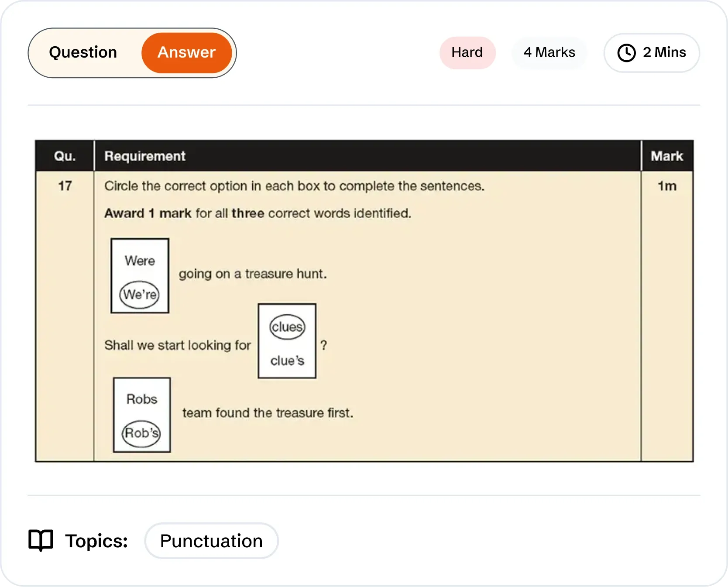Switch to the Question tab
This screenshot has width=728, height=587.
[x=82, y=52]
